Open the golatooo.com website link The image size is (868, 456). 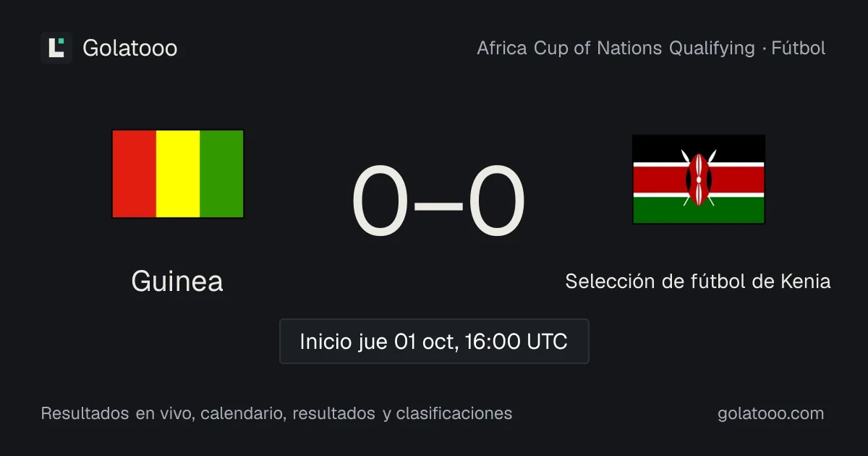click(770, 413)
